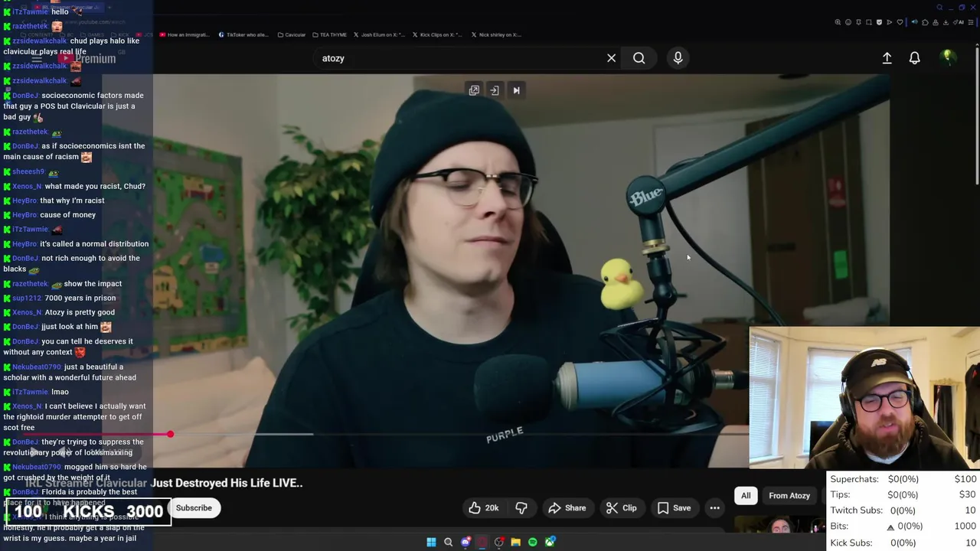Dislike the video with thumbs-down icon
Screen dimensions: 980x551
521,508
